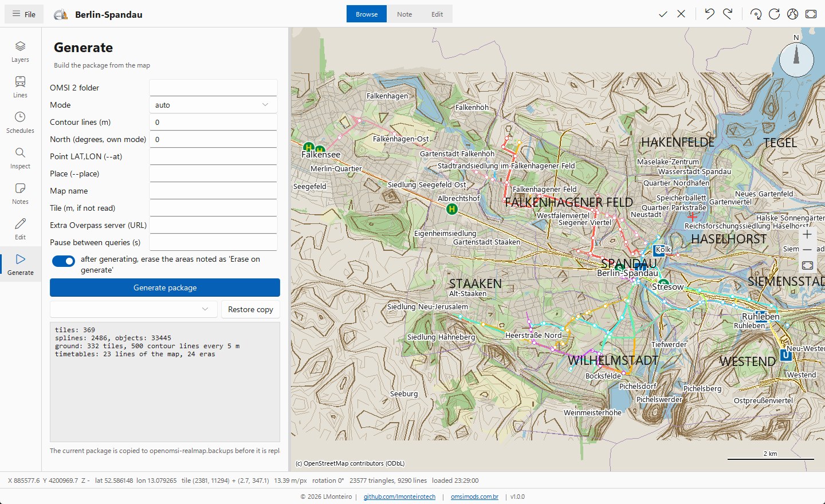Switch to the Browse tab
The width and height of the screenshot is (825, 504).
(x=367, y=14)
